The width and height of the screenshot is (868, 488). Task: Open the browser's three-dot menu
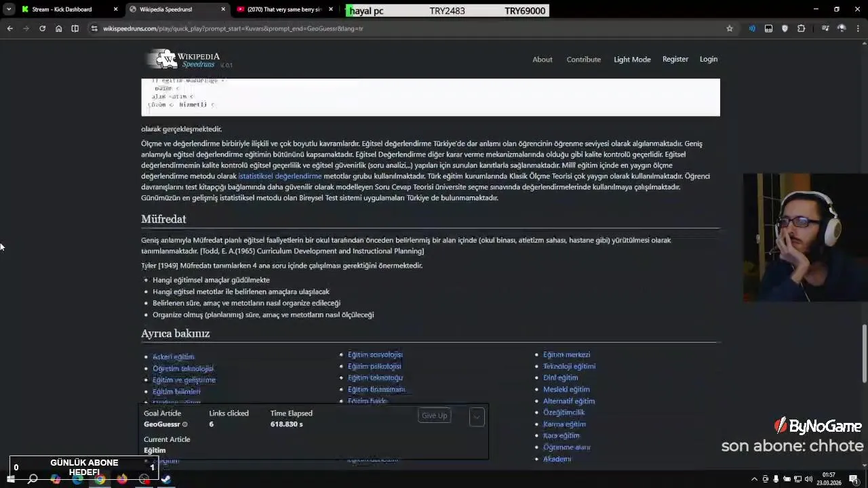pos(858,28)
